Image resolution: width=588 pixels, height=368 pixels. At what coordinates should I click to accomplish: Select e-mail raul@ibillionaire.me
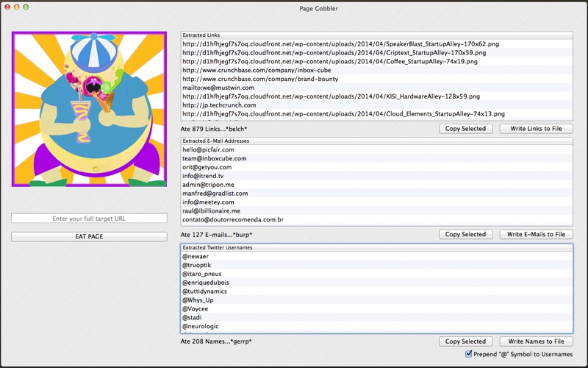pyautogui.click(x=376, y=211)
